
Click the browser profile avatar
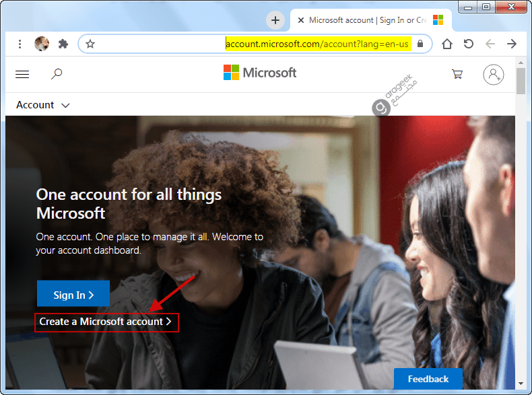42,44
